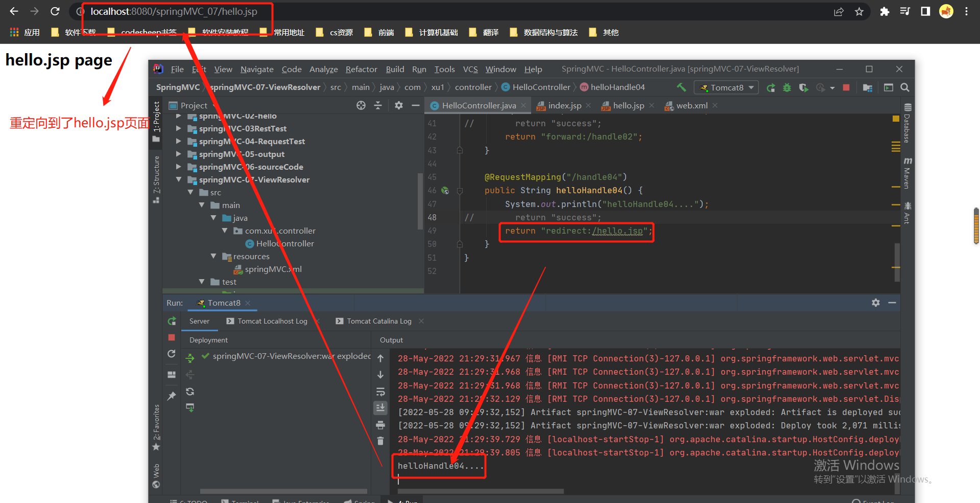Image resolution: width=980 pixels, height=503 pixels.
Task: Expand the springMVC-05-output module
Action: (x=178, y=154)
